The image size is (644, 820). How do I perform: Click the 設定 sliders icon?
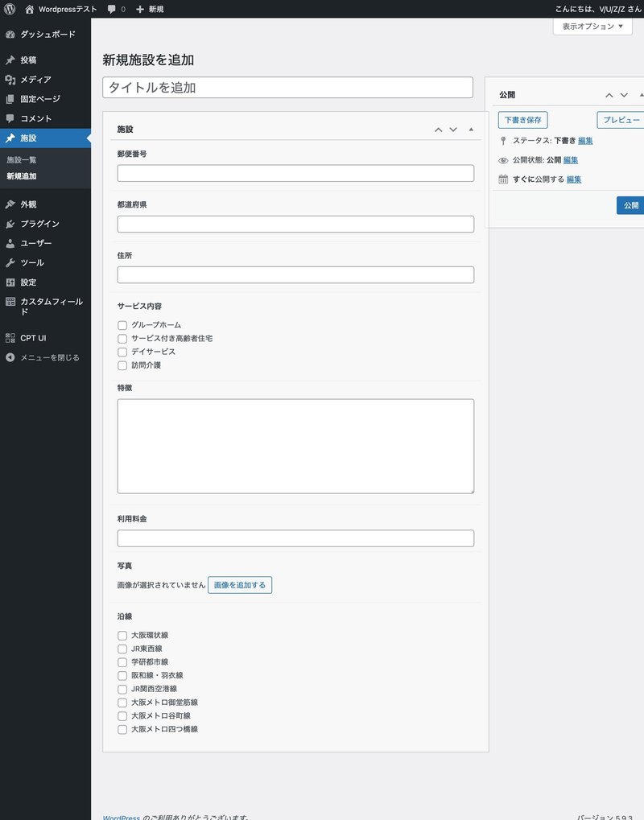10,282
